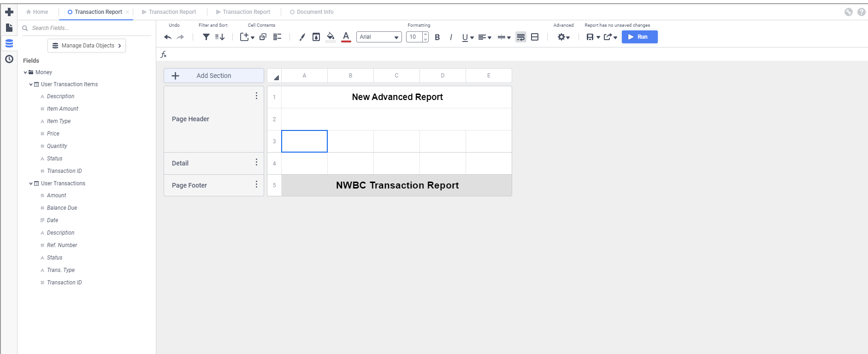
Task: Open the horizontal alignment dropdown
Action: [485, 37]
